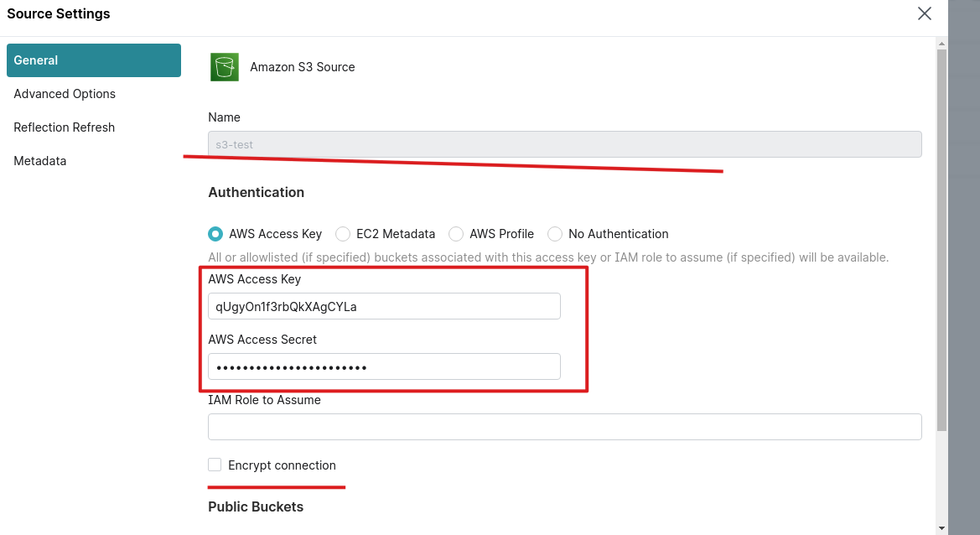Click the Public Buckets heading
980x535 pixels.
tap(256, 506)
